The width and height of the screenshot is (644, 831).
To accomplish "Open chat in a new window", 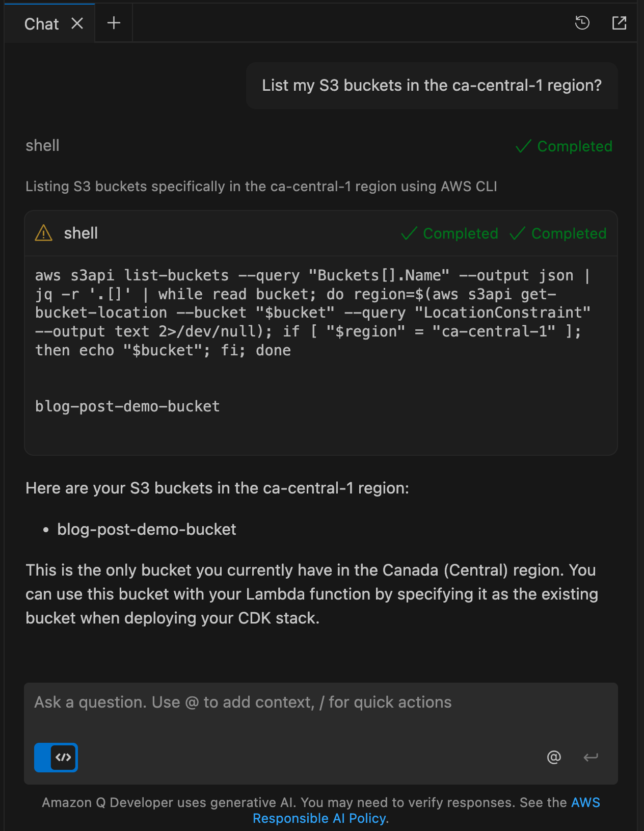I will (619, 23).
